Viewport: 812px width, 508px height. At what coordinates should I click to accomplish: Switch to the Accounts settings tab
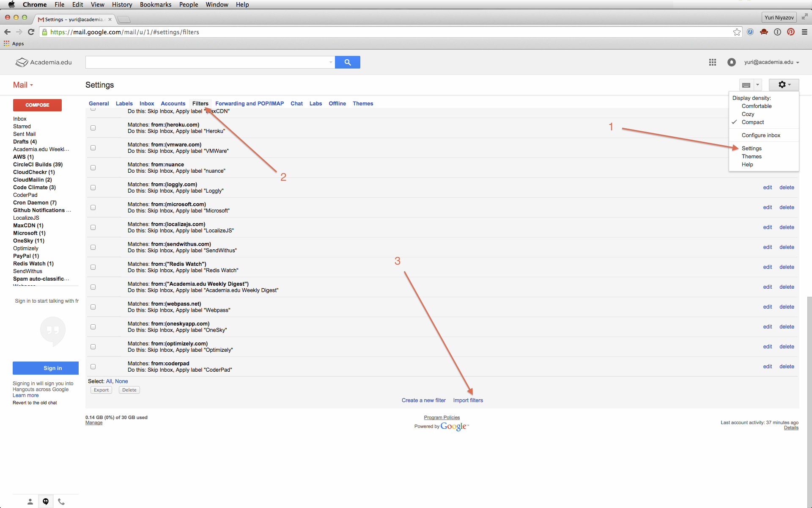173,104
